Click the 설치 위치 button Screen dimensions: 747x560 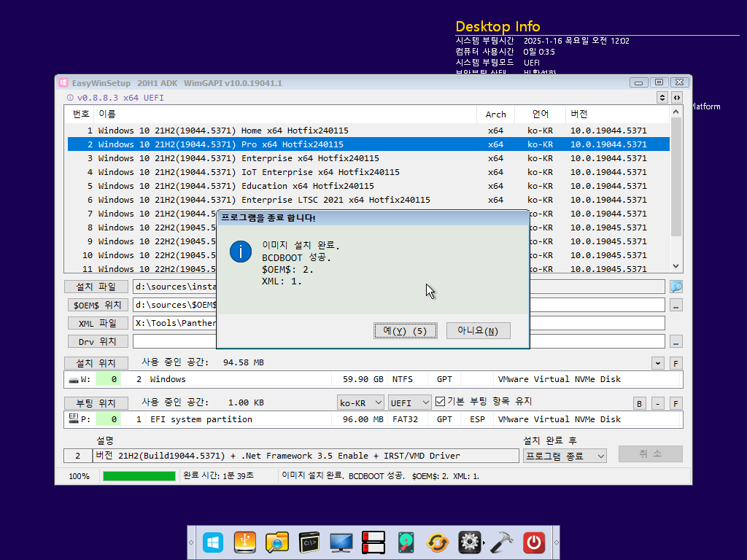[x=96, y=363]
